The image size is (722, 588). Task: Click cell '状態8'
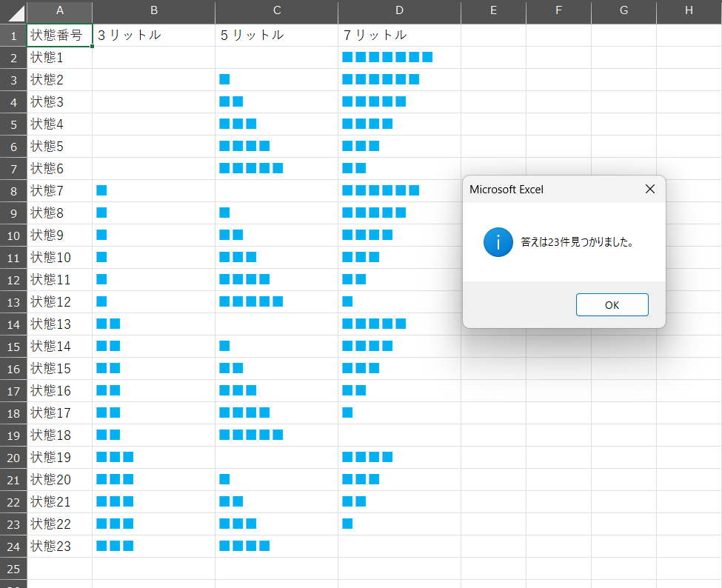tap(59, 213)
